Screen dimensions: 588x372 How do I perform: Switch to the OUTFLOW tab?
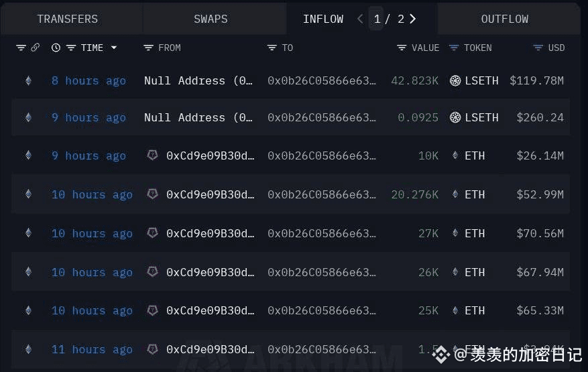tap(505, 19)
